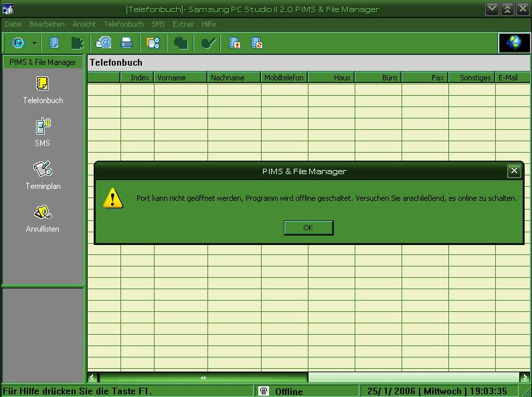The image size is (532, 397).
Task: Sort by the Büro column header
Action: point(378,78)
